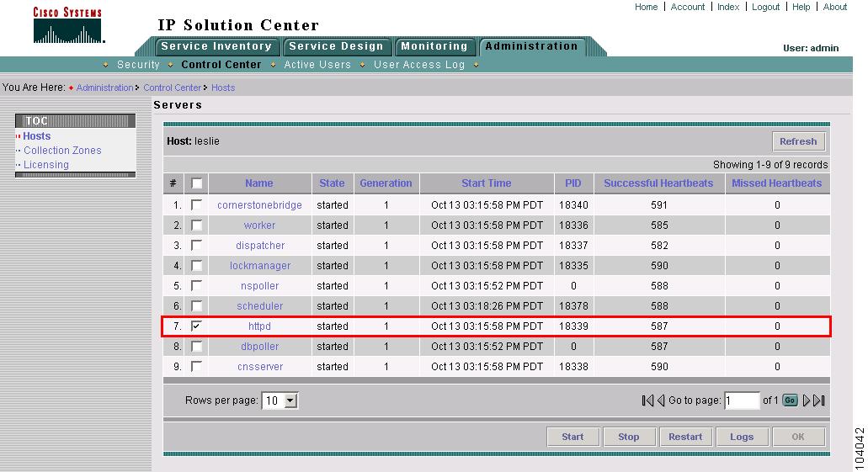Click the Start button
868x472 pixels.
[572, 437]
